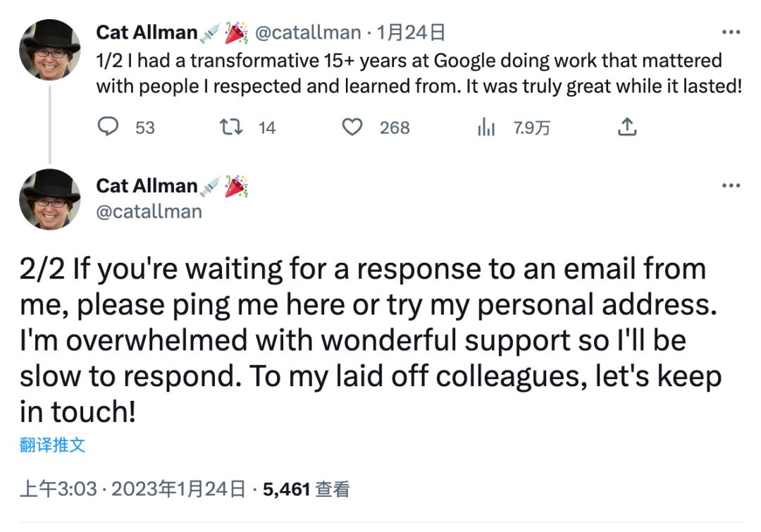Open view analytics bar chart icon
This screenshot has width=761, height=532.
(486, 128)
